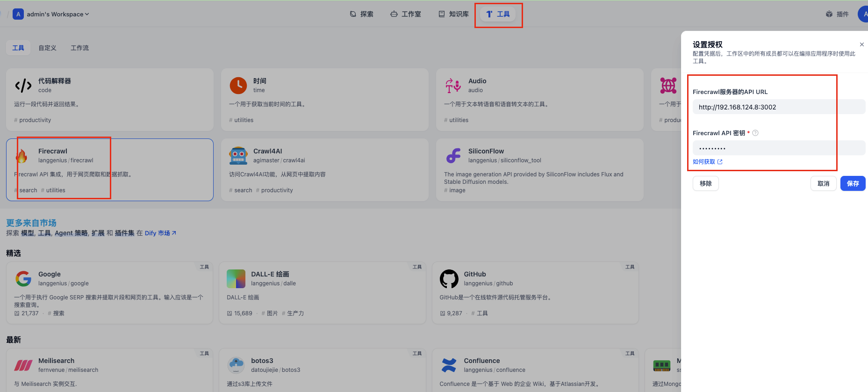Click the workspace avatar letter A icon
This screenshot has width=868, height=392.
coord(18,14)
